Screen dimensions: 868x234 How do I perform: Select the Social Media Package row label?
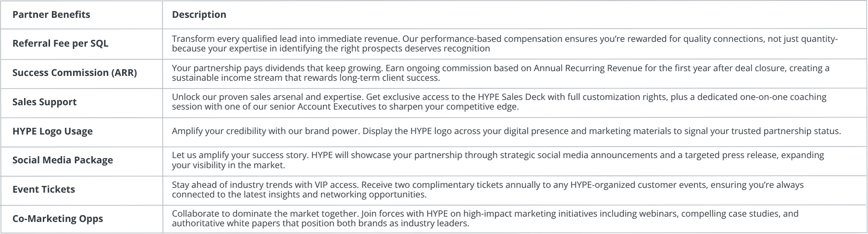point(63,160)
